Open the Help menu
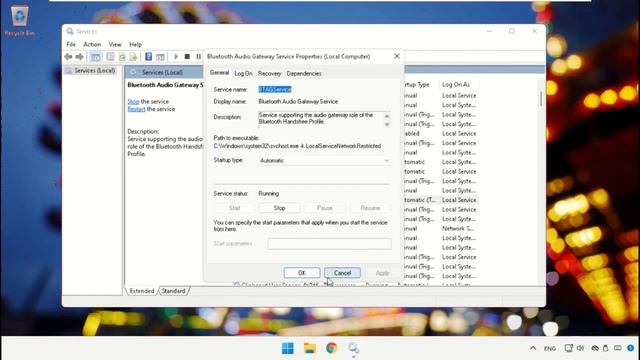This screenshot has width=640, height=360. coord(135,44)
